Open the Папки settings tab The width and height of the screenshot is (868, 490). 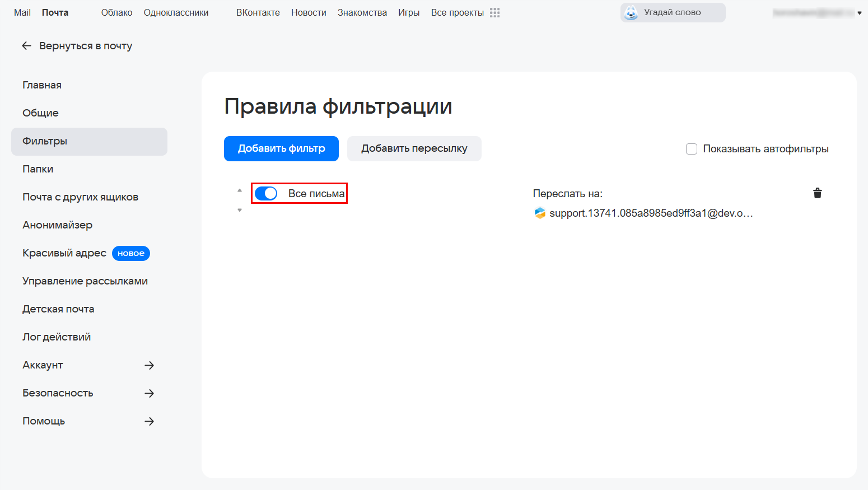38,169
